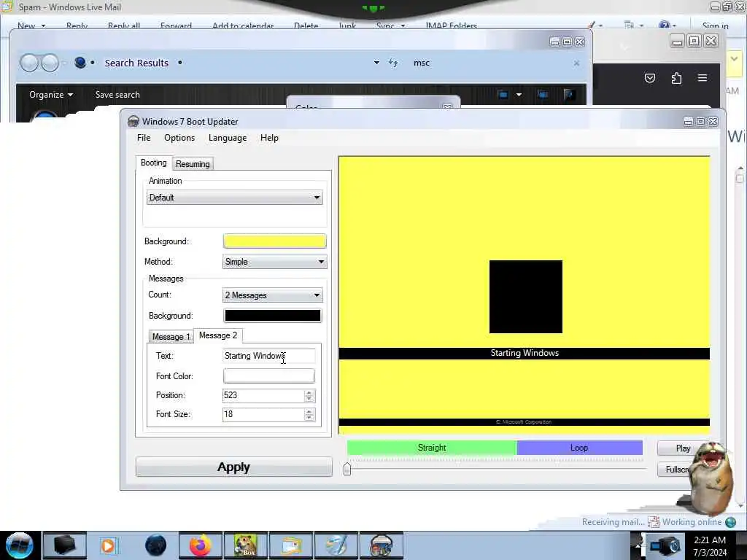Pick the yellow boot Background color swatch

click(274, 241)
